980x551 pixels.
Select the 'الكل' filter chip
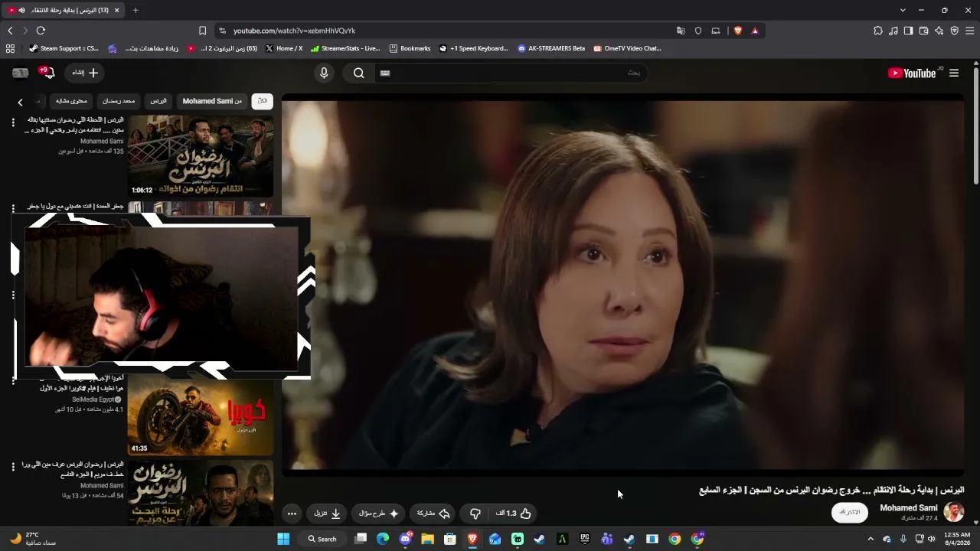262,101
